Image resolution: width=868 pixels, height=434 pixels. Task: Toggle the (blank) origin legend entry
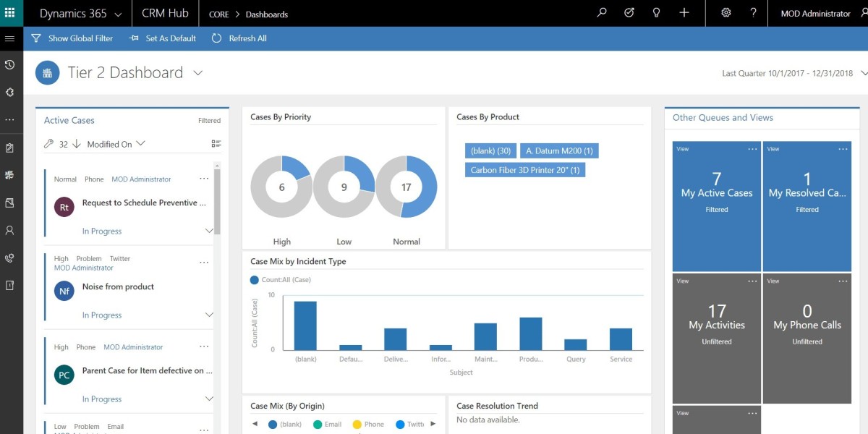point(285,425)
